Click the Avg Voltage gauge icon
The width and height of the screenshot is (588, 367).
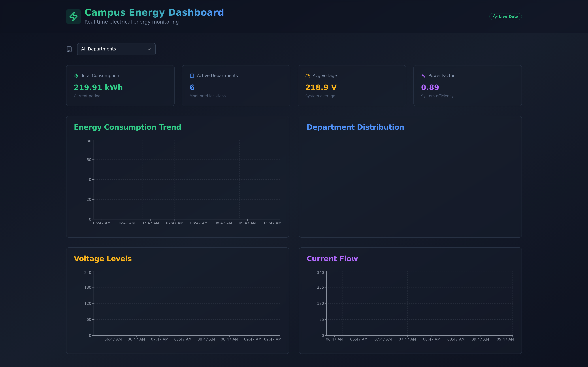pyautogui.click(x=308, y=76)
